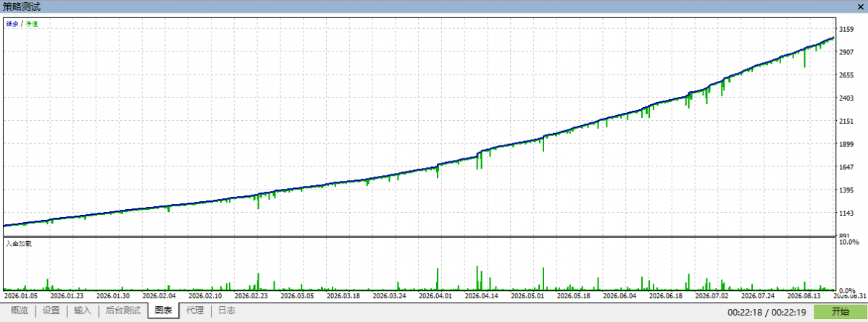Click the 2026.03.18 date label
This screenshot has height=322, width=868.
(x=343, y=296)
